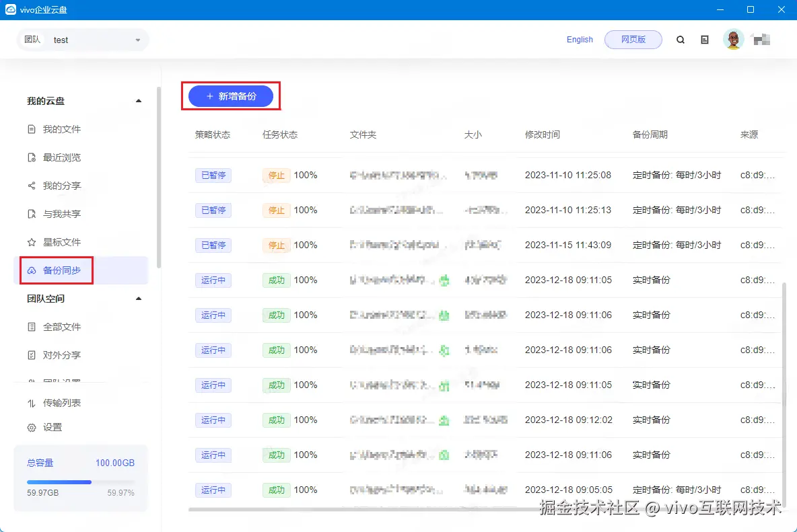Collapse the 我的云盘 section
The height and width of the screenshot is (532, 797).
139,100
